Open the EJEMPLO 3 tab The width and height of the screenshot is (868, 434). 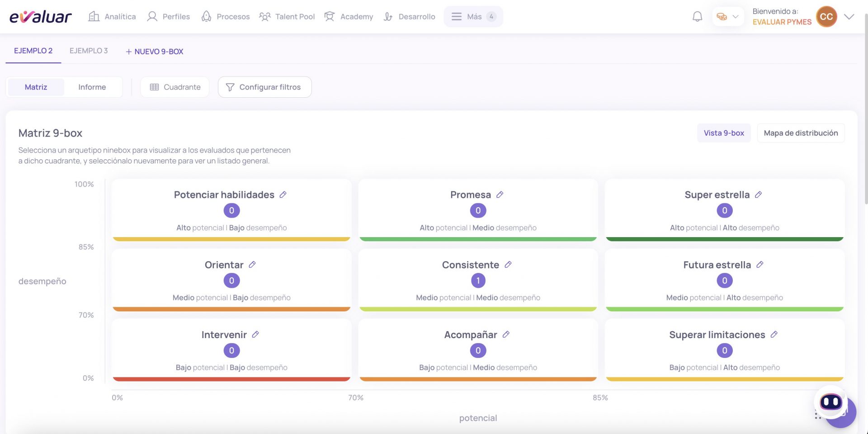(89, 51)
